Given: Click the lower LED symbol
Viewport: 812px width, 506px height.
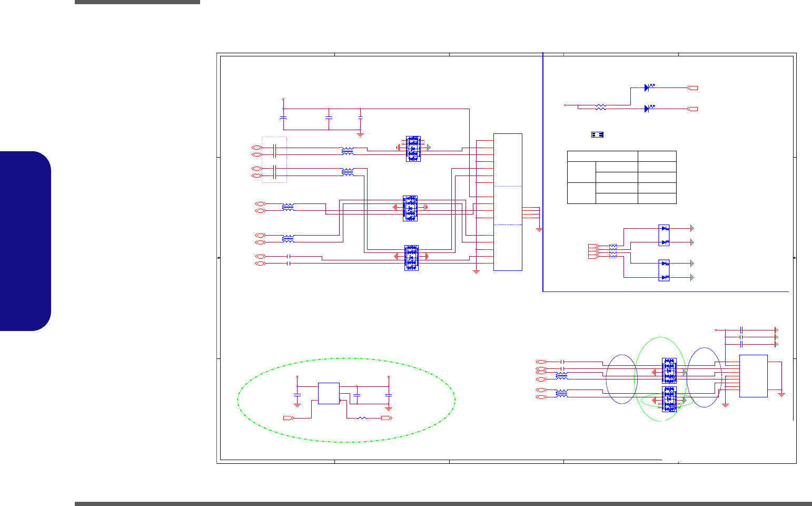Looking at the screenshot, I should coord(649,109).
